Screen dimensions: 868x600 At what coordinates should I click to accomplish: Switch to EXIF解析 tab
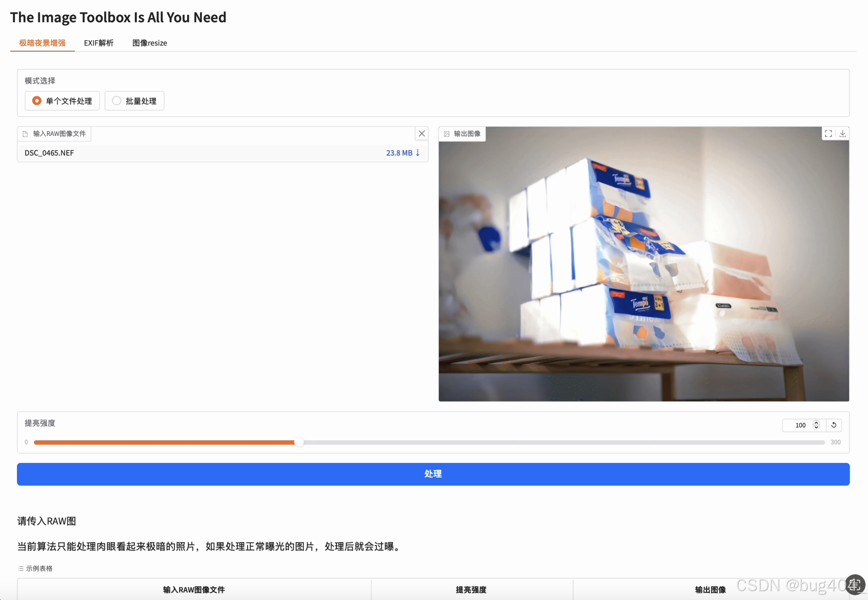pyautogui.click(x=99, y=43)
